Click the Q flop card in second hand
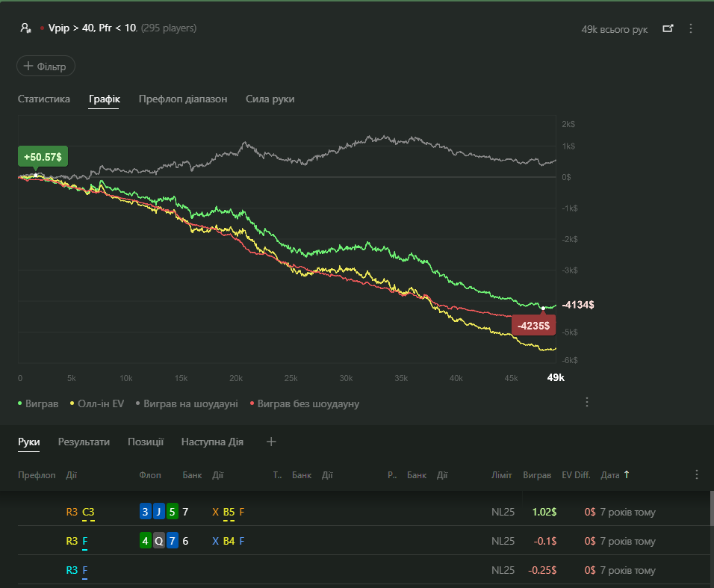The image size is (714, 588). (x=158, y=541)
